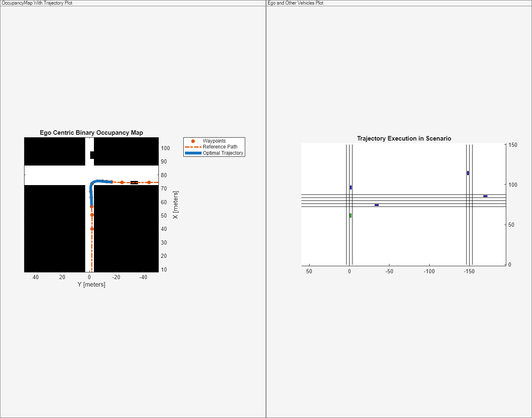Select the blue vehicle above the ego vehicle
The width and height of the screenshot is (532, 418).
tap(351, 188)
